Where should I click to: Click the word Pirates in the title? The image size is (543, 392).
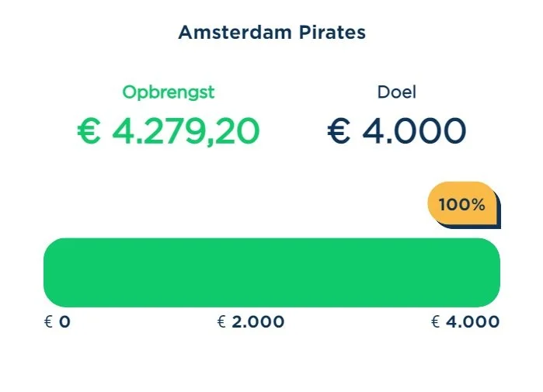point(332,33)
